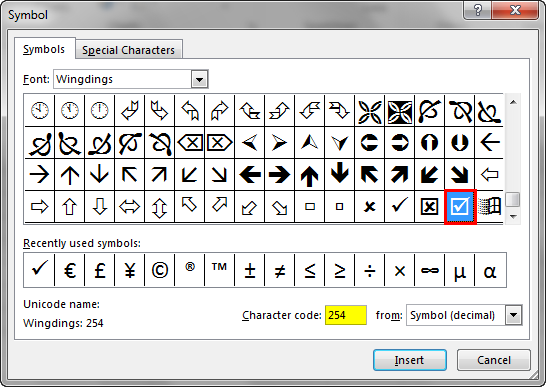Select the outlined right arrow symbol

[39, 207]
